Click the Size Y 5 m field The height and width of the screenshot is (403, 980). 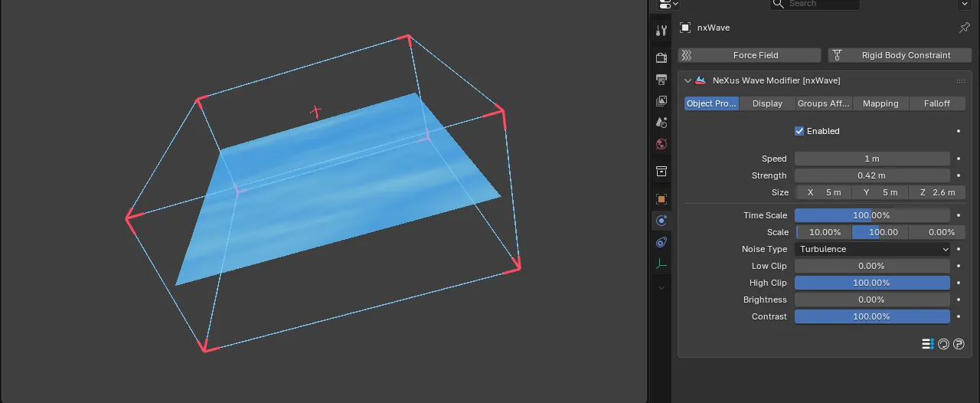pos(880,192)
